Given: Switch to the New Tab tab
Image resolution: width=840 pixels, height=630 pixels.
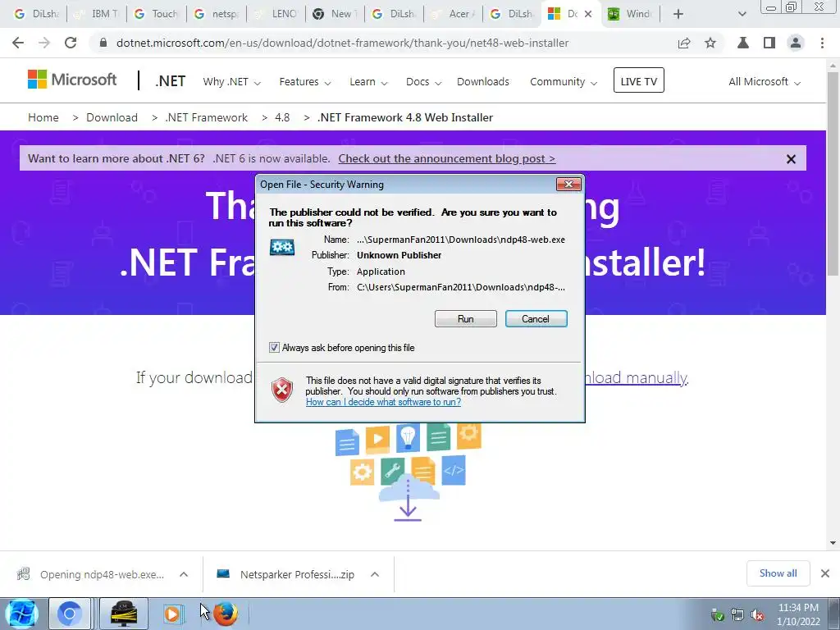Looking at the screenshot, I should 335,14.
